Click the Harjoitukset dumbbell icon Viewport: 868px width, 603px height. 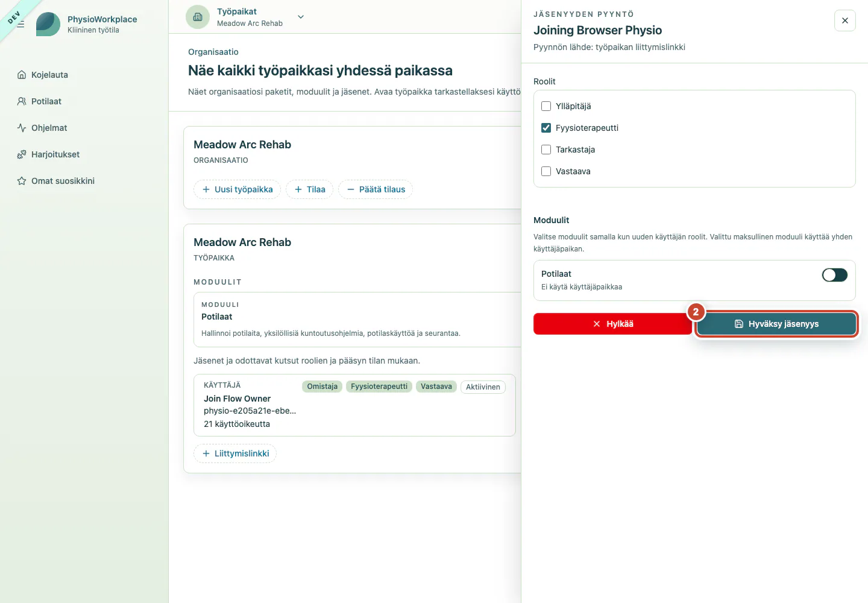point(22,154)
